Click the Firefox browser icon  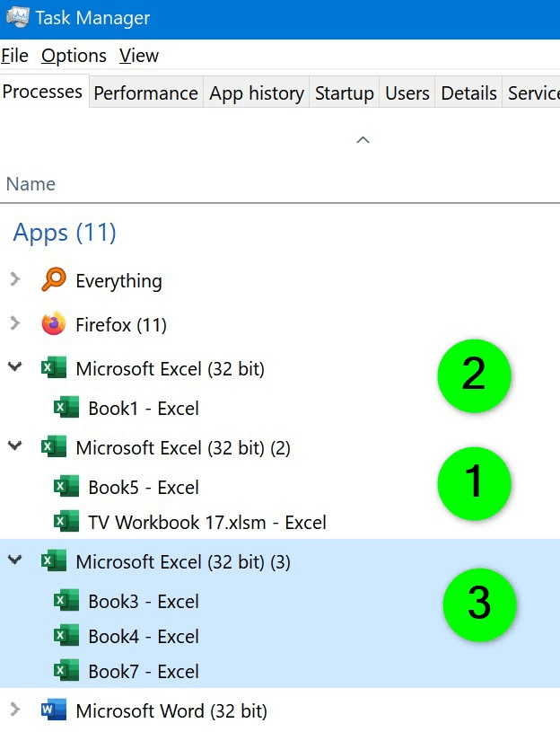pyautogui.click(x=54, y=323)
